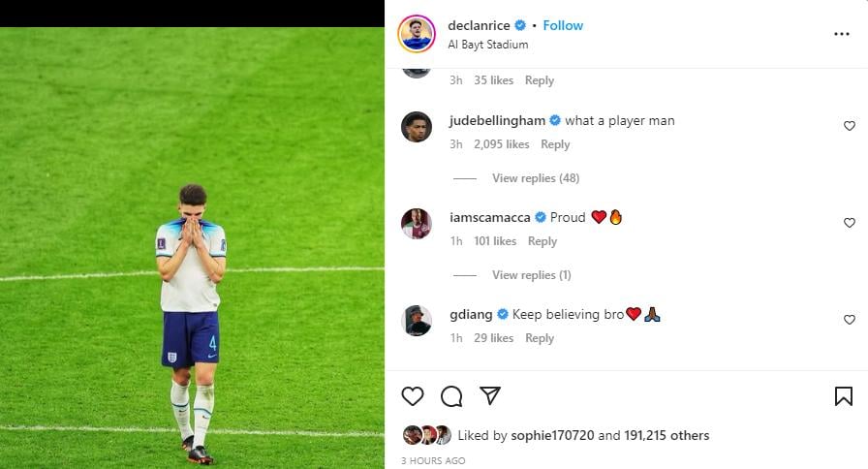Image resolution: width=868 pixels, height=469 pixels.
Task: Like gdiang's Keep believing comment
Action: (x=850, y=320)
